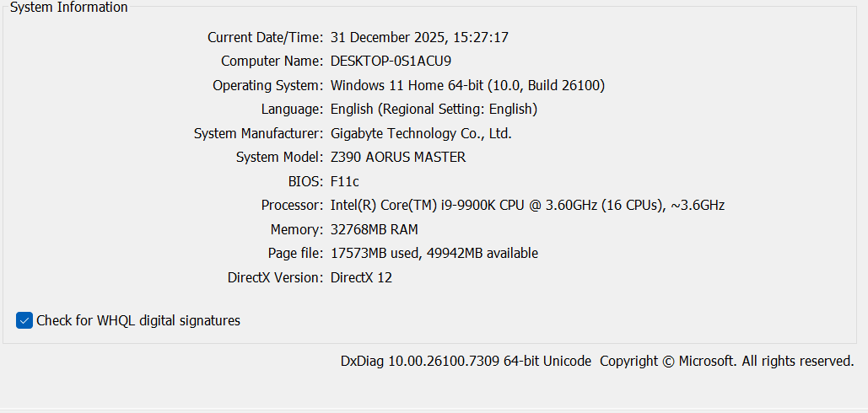Click the "BIOS:" field label

point(305,181)
